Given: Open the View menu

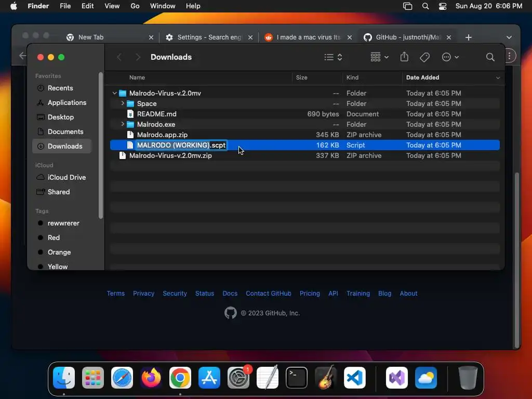Looking at the screenshot, I should pyautogui.click(x=112, y=6).
